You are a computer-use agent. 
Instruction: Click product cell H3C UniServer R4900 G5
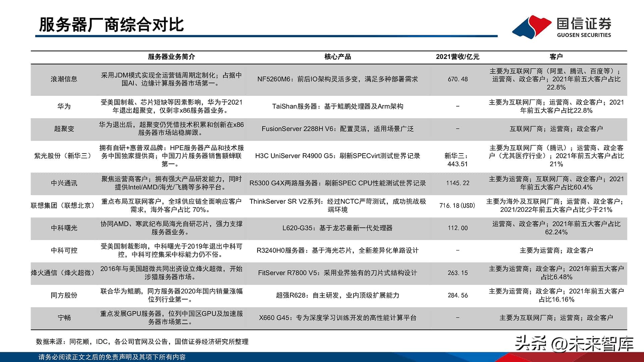pos(337,156)
